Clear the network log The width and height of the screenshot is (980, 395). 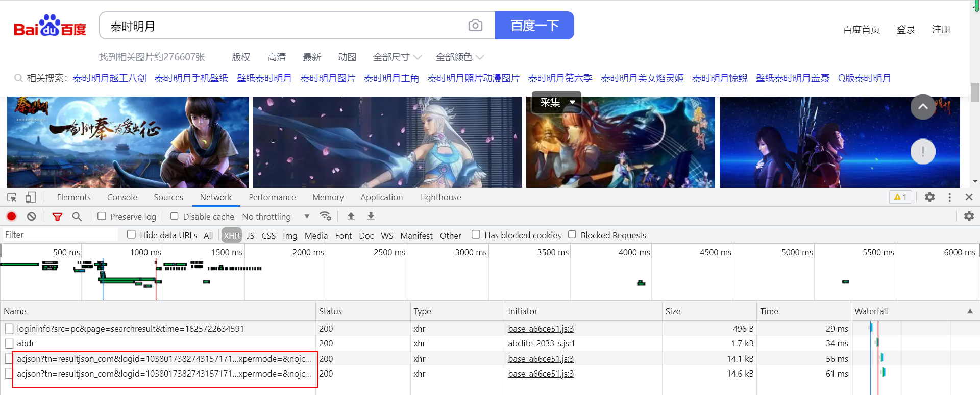pos(32,216)
